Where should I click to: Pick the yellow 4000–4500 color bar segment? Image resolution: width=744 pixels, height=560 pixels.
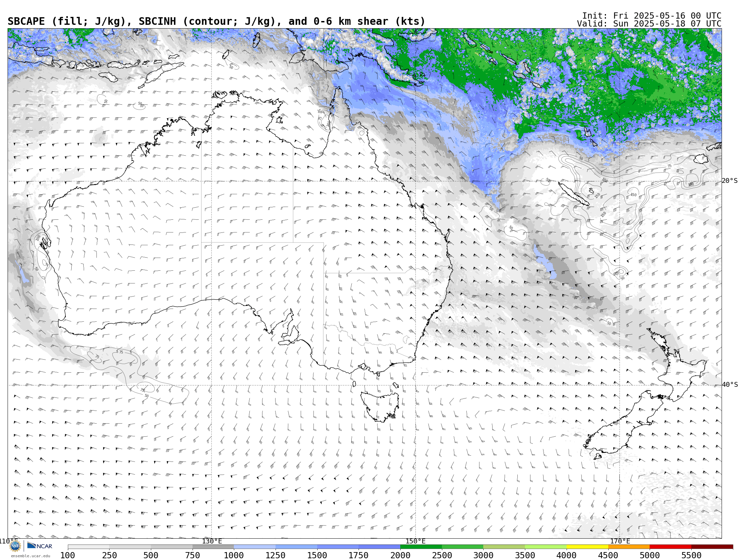[x=587, y=547]
